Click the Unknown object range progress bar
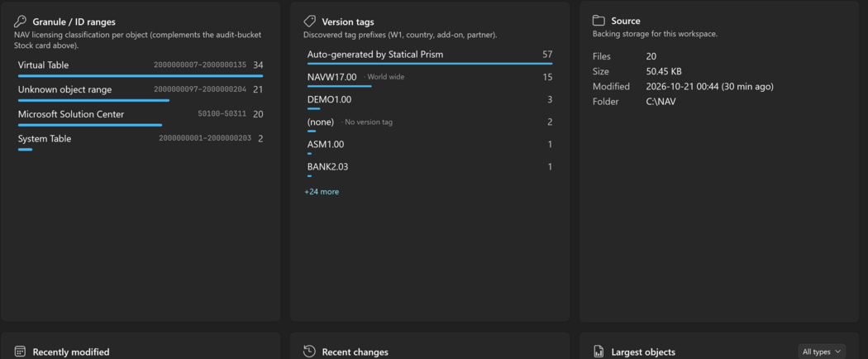868x359 pixels. click(93, 100)
